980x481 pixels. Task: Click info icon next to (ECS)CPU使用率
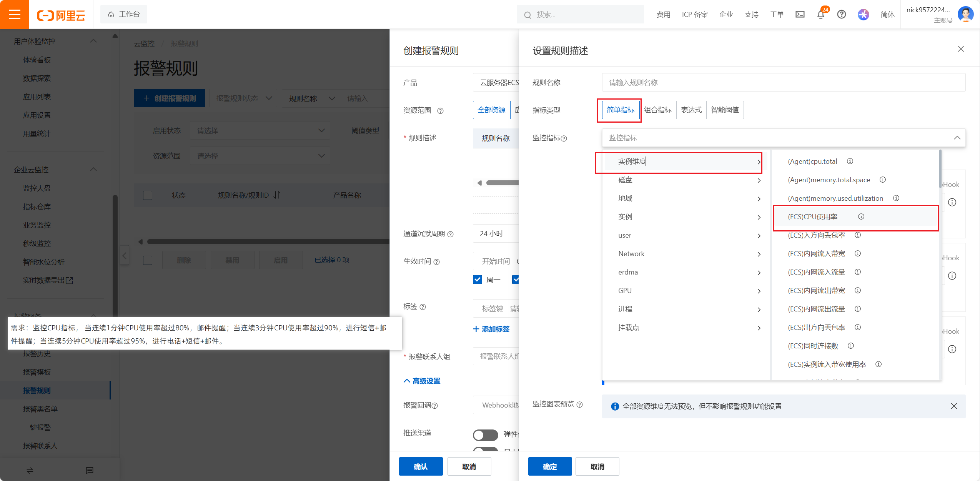861,216
